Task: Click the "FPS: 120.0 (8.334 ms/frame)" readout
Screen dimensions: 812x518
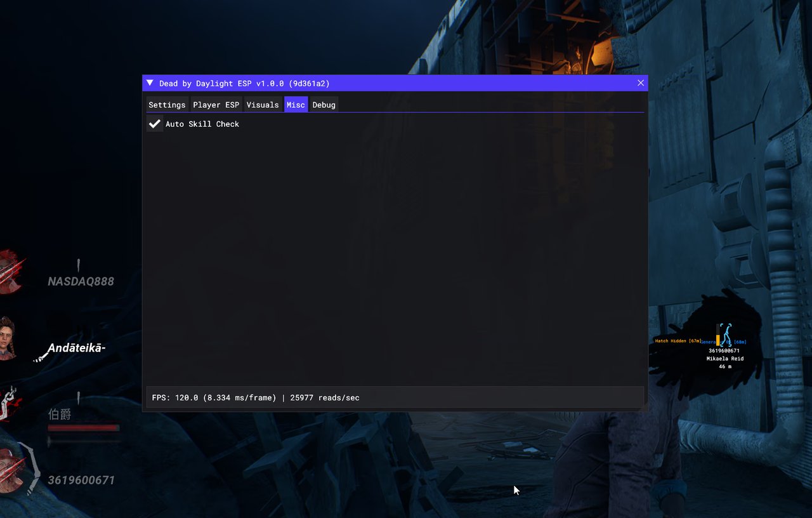Action: [x=214, y=398]
